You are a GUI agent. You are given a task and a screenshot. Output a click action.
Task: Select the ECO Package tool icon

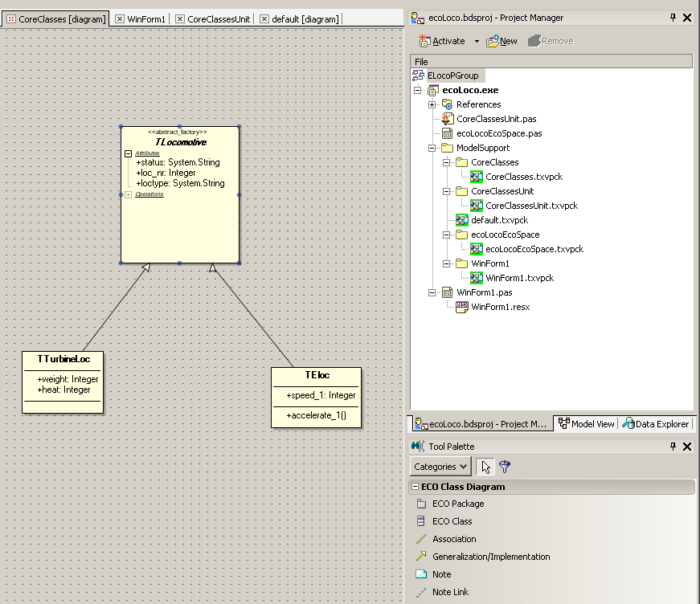pos(421,504)
